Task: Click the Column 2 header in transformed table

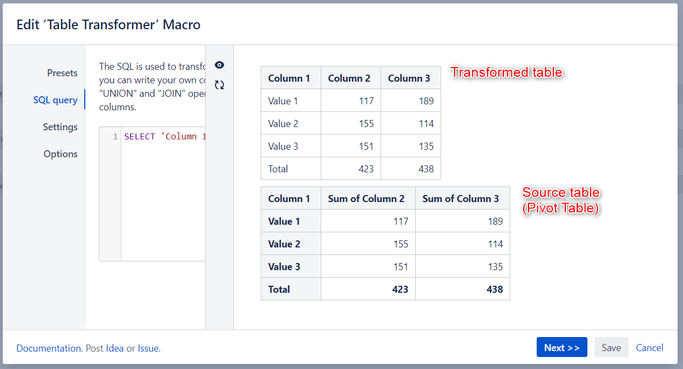Action: pyautogui.click(x=351, y=78)
